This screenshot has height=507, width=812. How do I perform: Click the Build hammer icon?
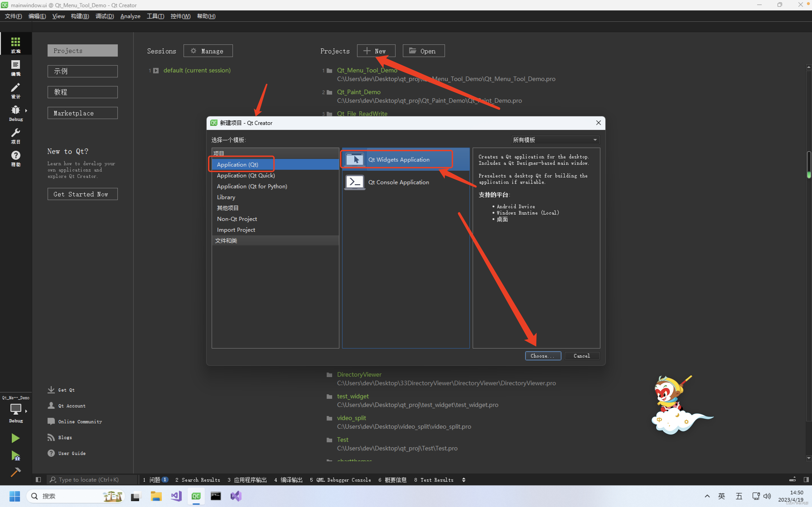click(15, 472)
